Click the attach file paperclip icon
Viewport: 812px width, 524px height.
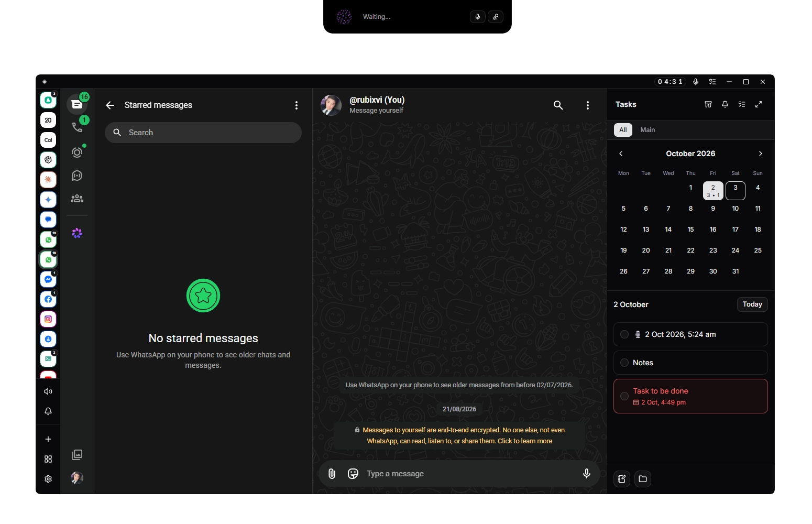point(332,474)
